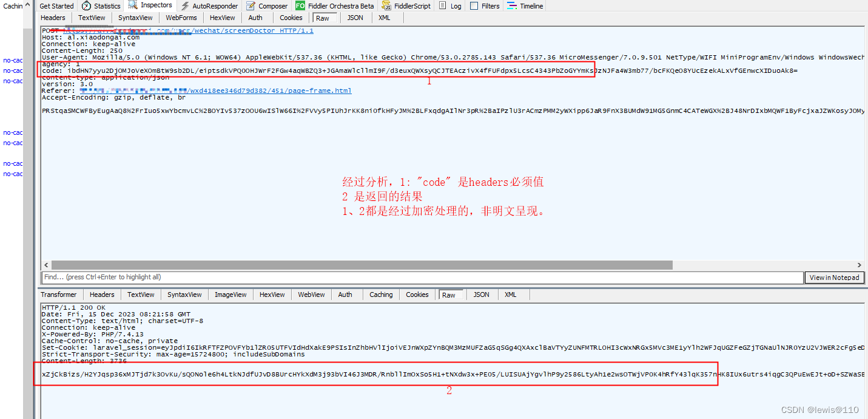Focus the Find search field

tap(422, 278)
